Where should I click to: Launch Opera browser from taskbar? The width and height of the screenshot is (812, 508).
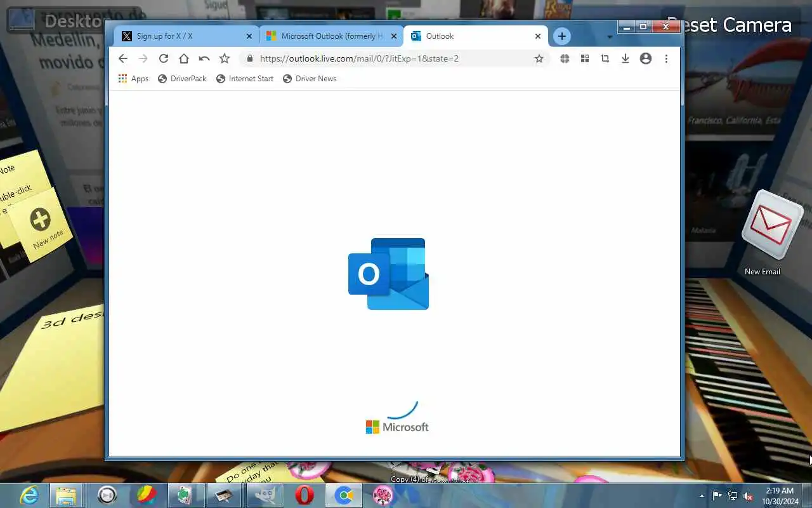click(x=304, y=495)
